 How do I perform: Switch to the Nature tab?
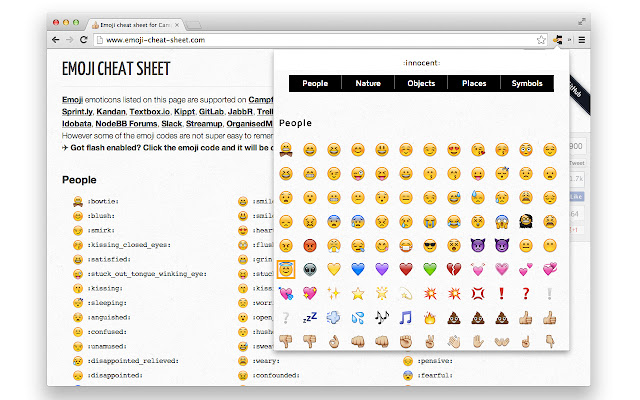click(367, 84)
